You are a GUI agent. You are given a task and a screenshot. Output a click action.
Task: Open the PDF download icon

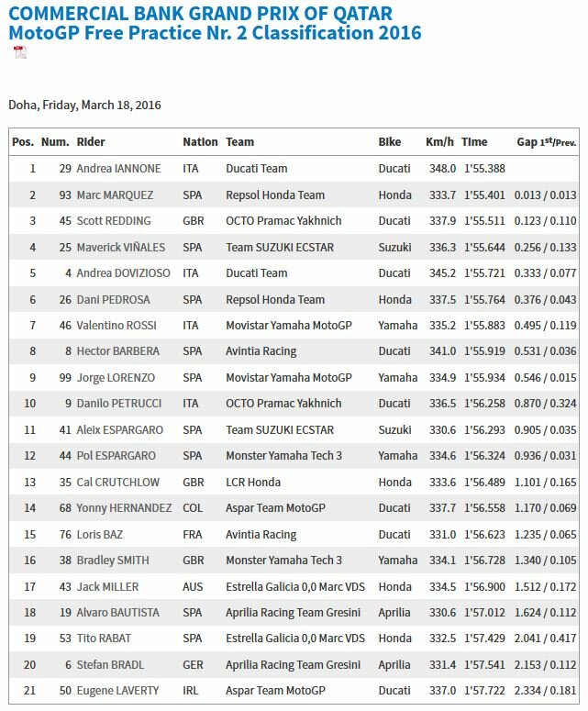[20, 52]
